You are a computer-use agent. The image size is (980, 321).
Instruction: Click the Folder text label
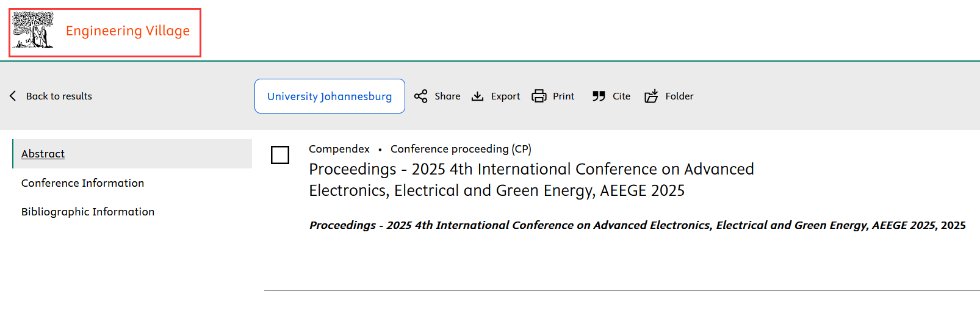tap(679, 96)
